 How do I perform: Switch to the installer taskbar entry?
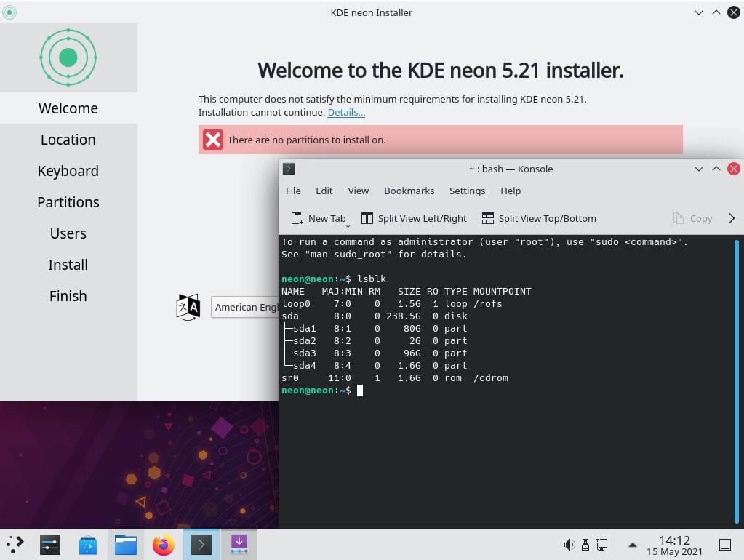[x=239, y=544]
